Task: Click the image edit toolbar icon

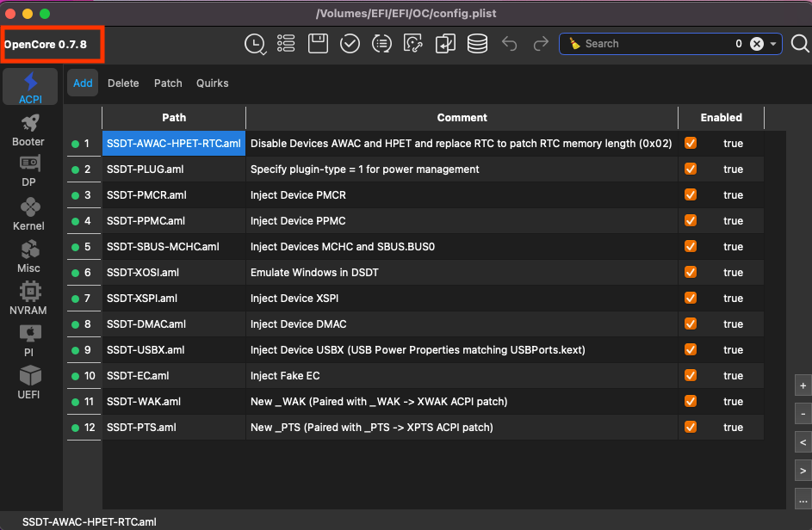Action: pyautogui.click(x=413, y=44)
